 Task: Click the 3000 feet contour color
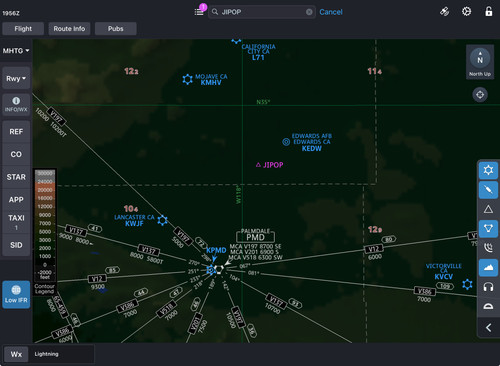coord(45,240)
